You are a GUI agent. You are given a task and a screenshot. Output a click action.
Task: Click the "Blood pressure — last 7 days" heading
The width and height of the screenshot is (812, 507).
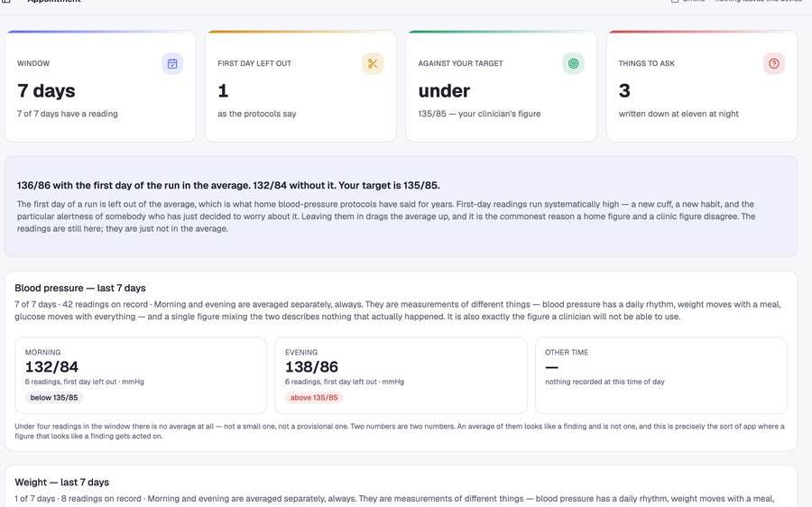click(80, 288)
